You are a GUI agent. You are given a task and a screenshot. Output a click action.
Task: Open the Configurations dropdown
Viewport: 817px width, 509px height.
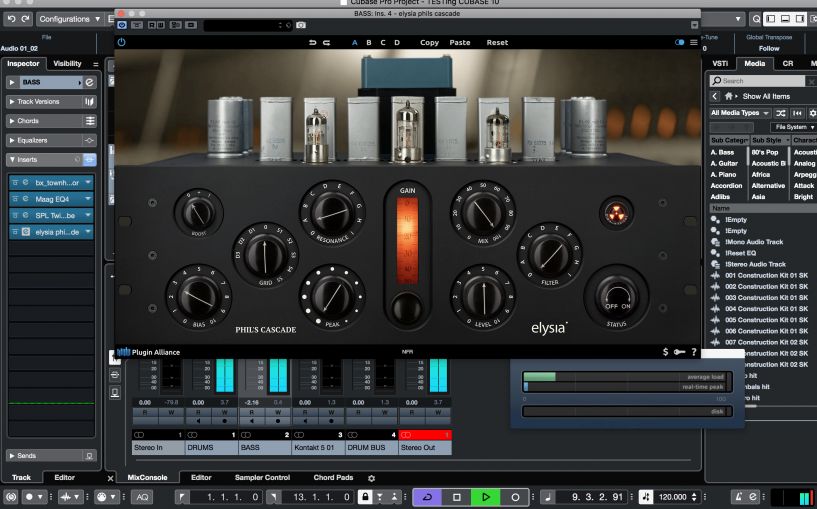point(70,19)
